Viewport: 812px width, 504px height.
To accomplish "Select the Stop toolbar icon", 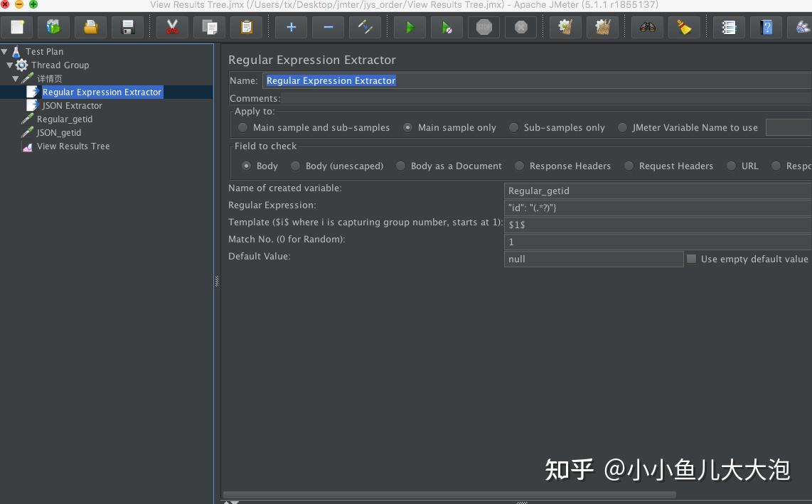I will click(484, 27).
